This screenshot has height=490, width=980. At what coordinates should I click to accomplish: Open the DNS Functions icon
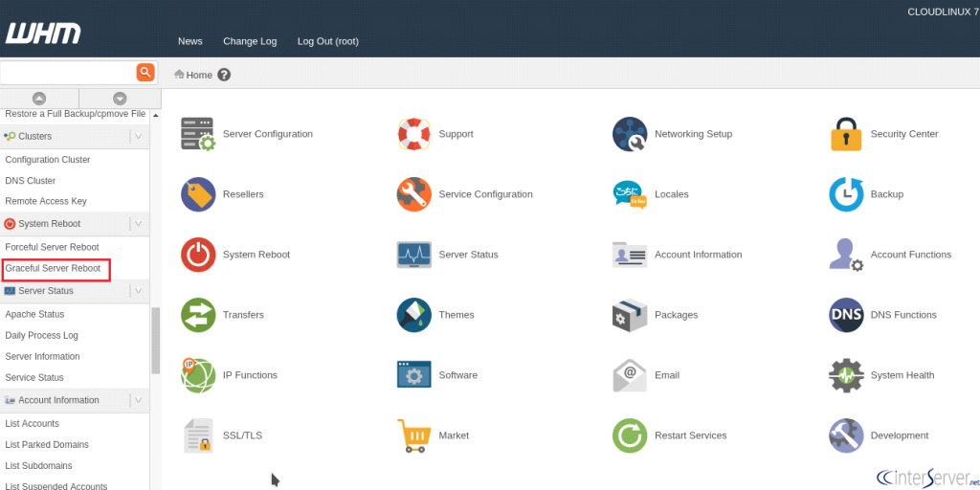pyautogui.click(x=846, y=315)
